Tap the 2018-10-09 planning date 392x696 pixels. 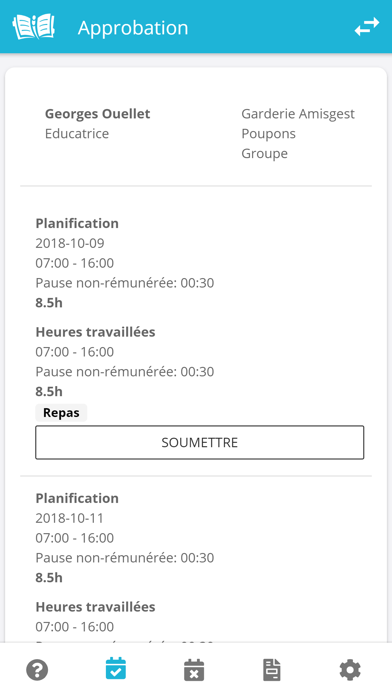point(70,243)
